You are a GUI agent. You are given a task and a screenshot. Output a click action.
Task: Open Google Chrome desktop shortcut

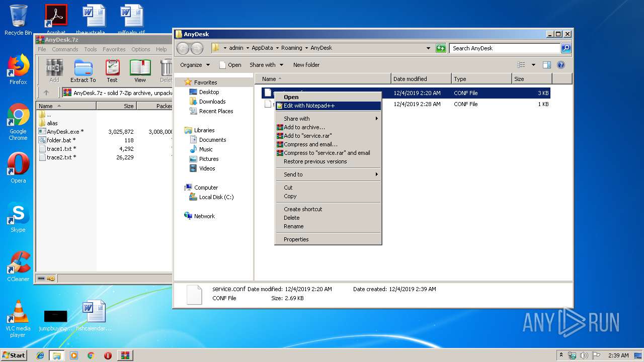point(18,122)
